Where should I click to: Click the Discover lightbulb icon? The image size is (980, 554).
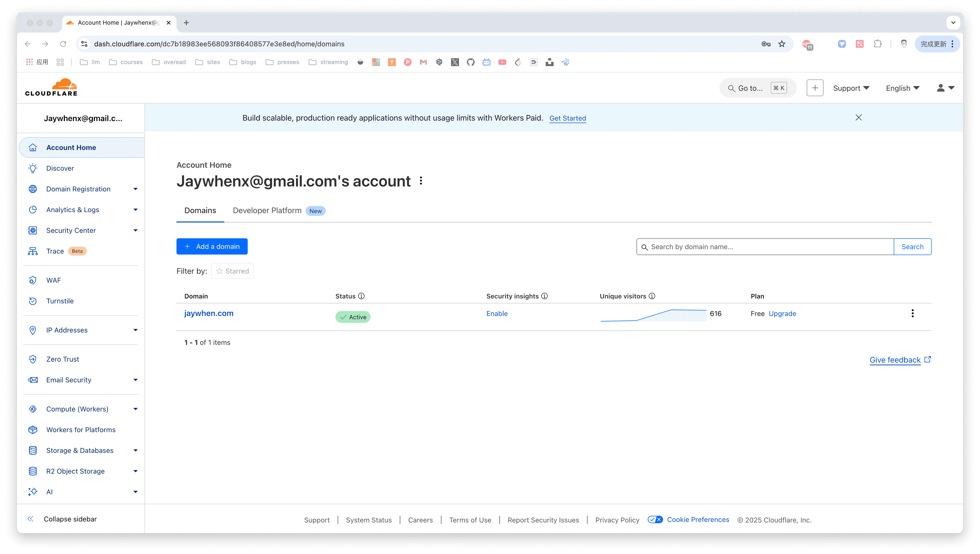[33, 168]
